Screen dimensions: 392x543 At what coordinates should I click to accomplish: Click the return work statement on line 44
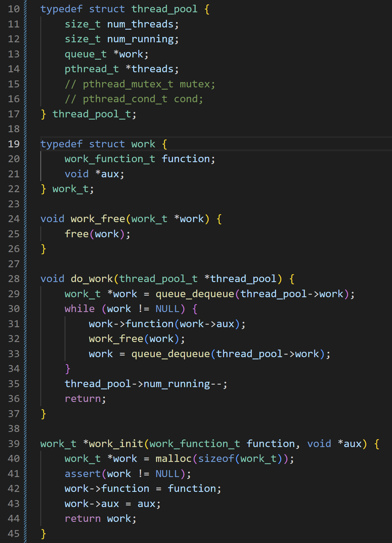[100, 519]
